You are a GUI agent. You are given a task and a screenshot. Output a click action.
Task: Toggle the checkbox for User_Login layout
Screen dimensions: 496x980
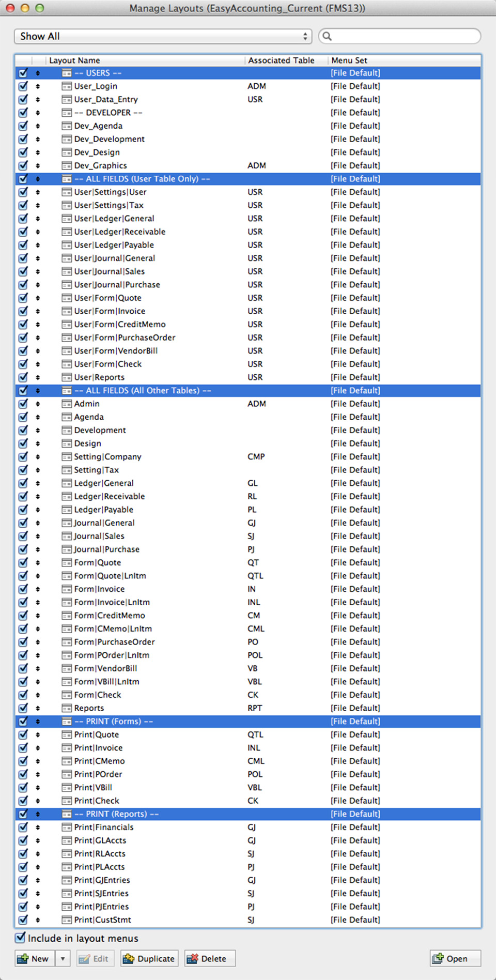pyautogui.click(x=23, y=86)
